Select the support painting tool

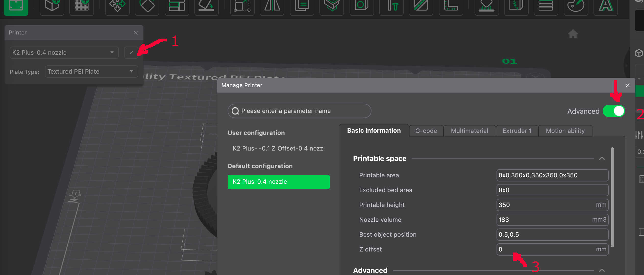[486, 6]
